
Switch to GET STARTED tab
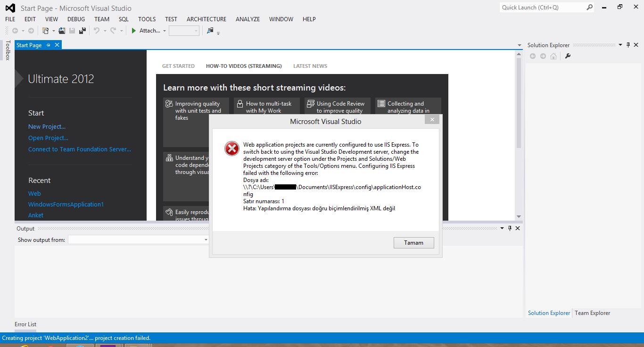pyautogui.click(x=178, y=66)
